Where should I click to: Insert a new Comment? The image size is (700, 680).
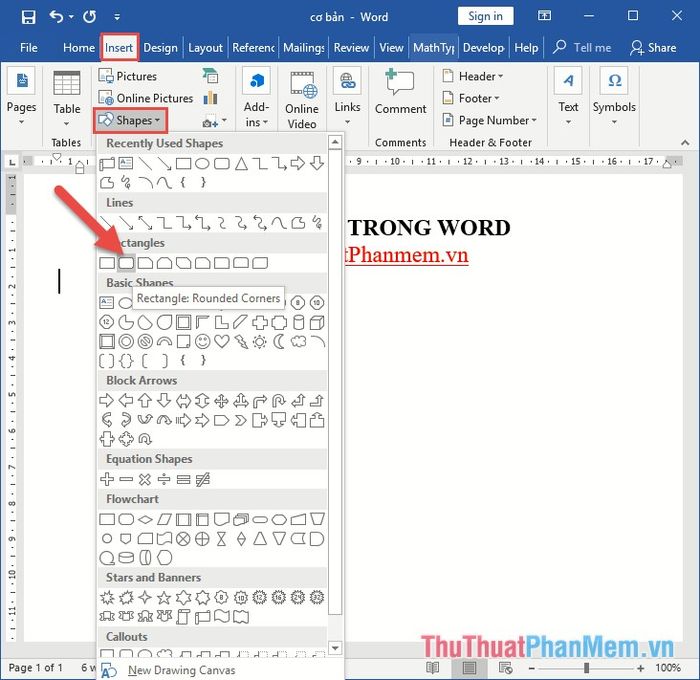click(400, 92)
